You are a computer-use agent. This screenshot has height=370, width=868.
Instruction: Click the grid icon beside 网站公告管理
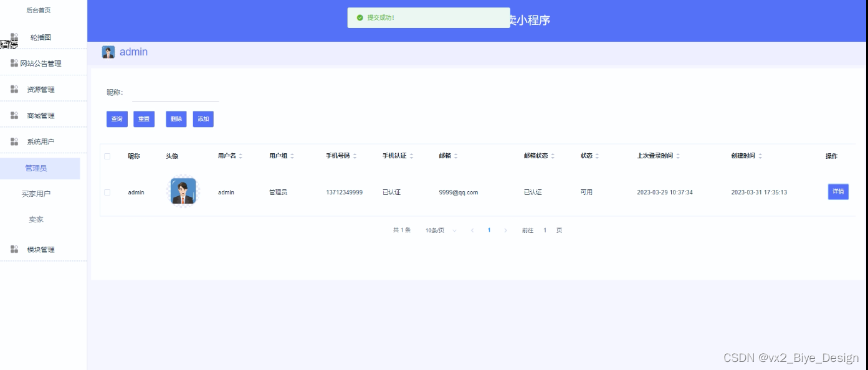click(x=14, y=63)
